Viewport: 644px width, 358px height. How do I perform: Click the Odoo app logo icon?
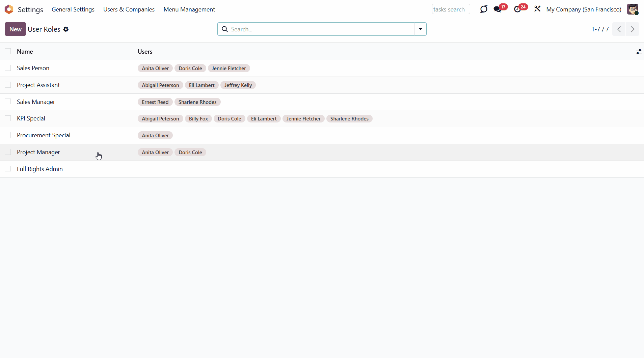(x=9, y=9)
